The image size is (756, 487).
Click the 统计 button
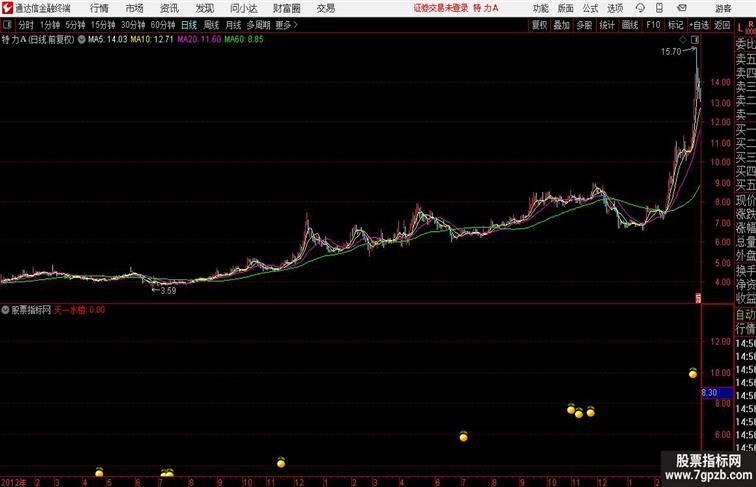click(607, 25)
